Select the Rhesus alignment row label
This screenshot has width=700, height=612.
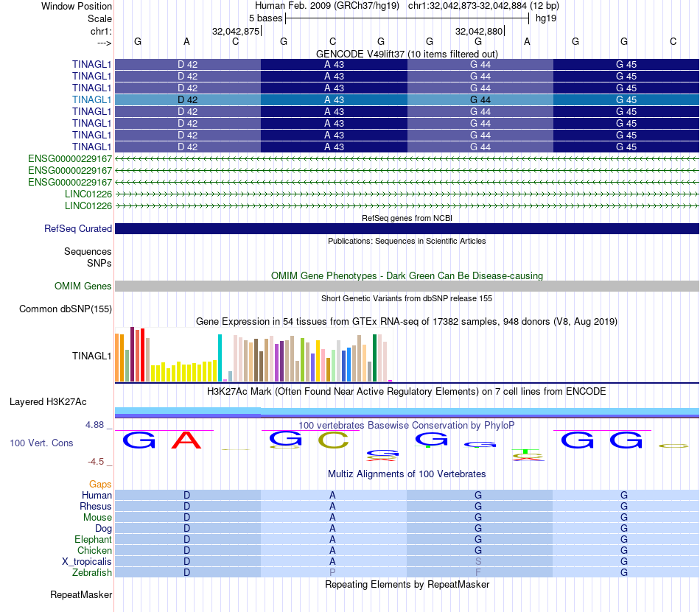[96, 506]
